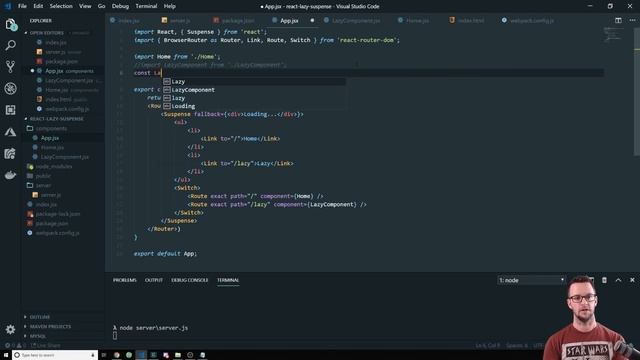Click the Windows Start button
This screenshot has width=640, height=360.
(x=6, y=355)
